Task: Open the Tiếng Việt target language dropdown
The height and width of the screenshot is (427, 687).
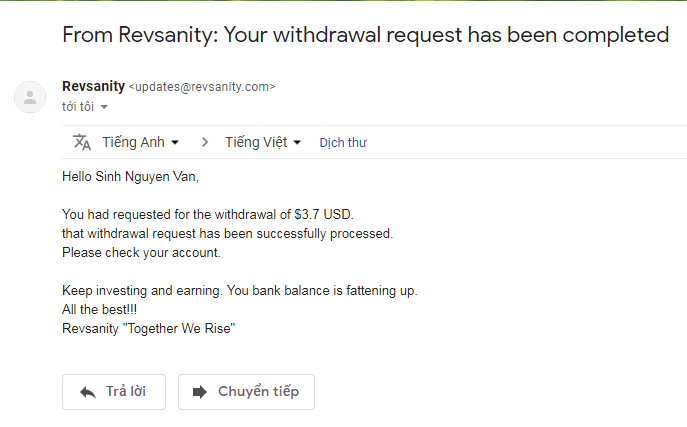Action: click(x=263, y=142)
